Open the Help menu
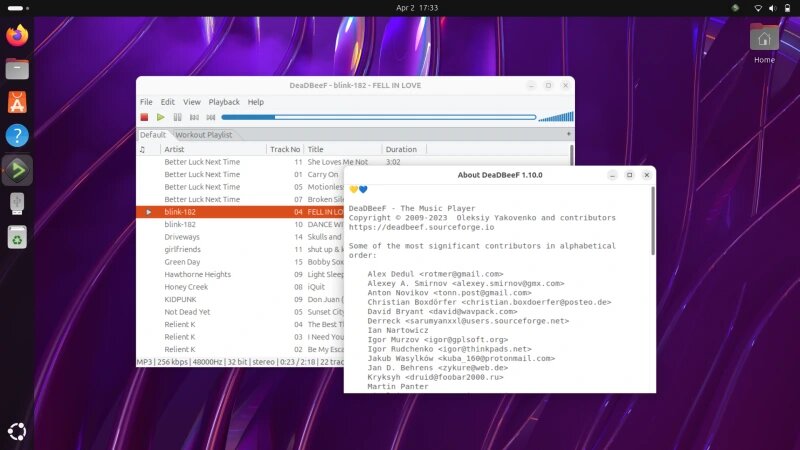800x450 pixels. [x=256, y=102]
